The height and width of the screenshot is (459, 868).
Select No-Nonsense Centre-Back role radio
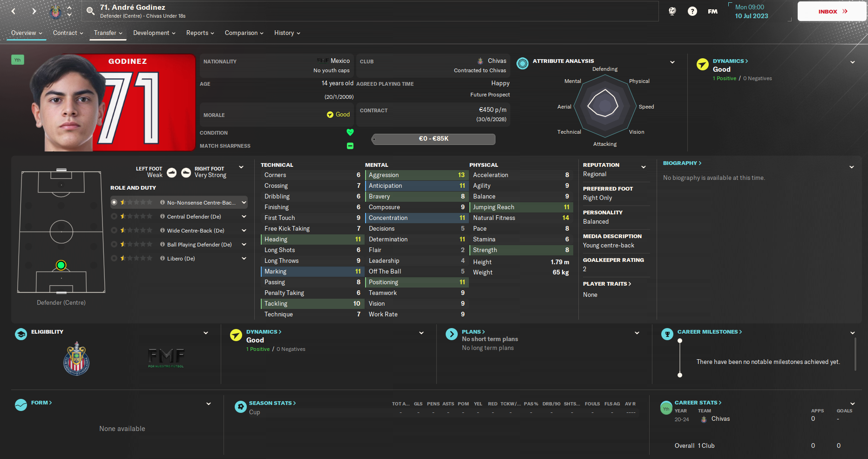pos(114,202)
